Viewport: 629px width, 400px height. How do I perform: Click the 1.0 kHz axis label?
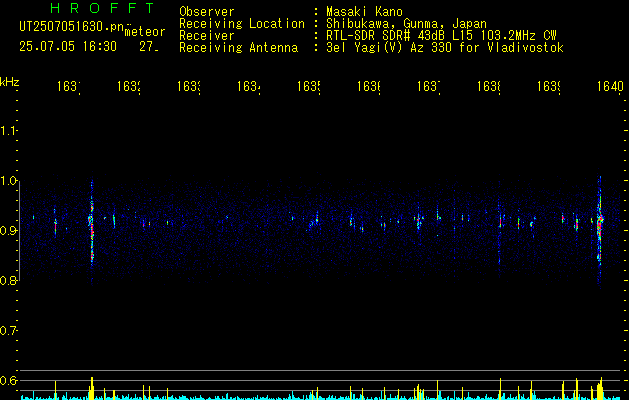(x=8, y=181)
